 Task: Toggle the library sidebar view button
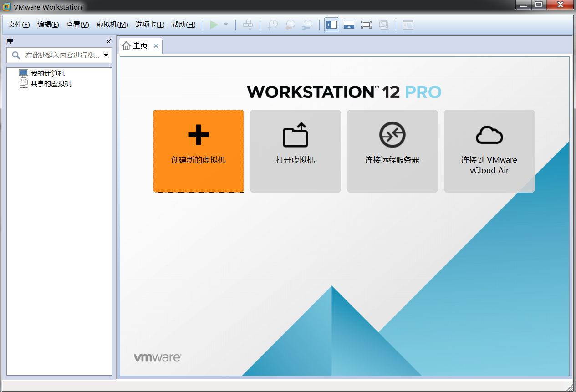point(331,25)
